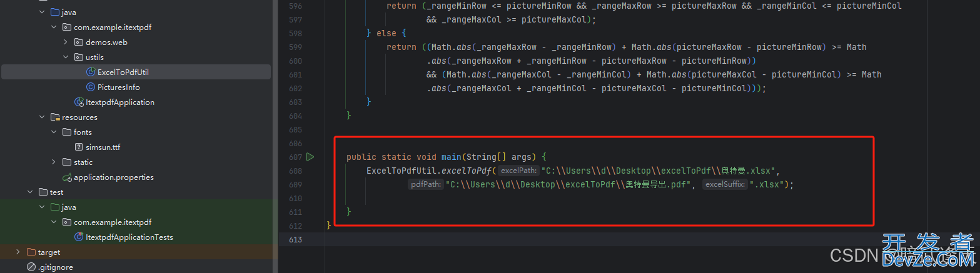Click the PicturesInfo class icon
The width and height of the screenshot is (980, 273).
[91, 87]
